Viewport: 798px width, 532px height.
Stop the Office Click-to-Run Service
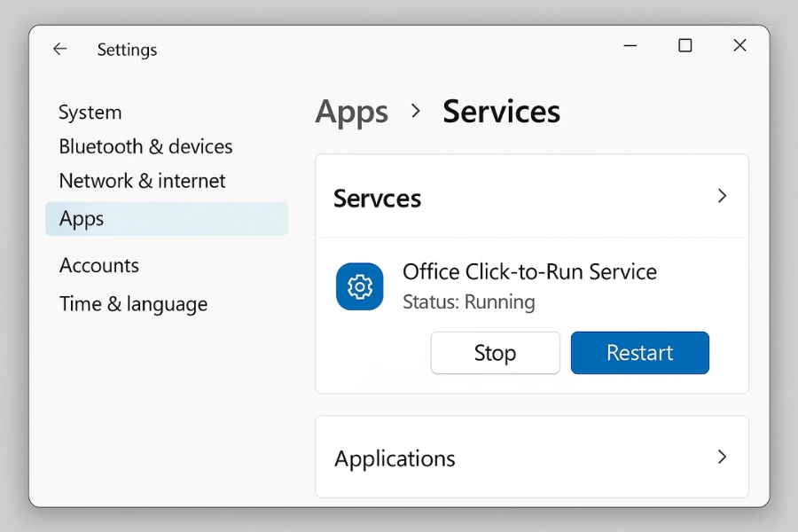(495, 352)
